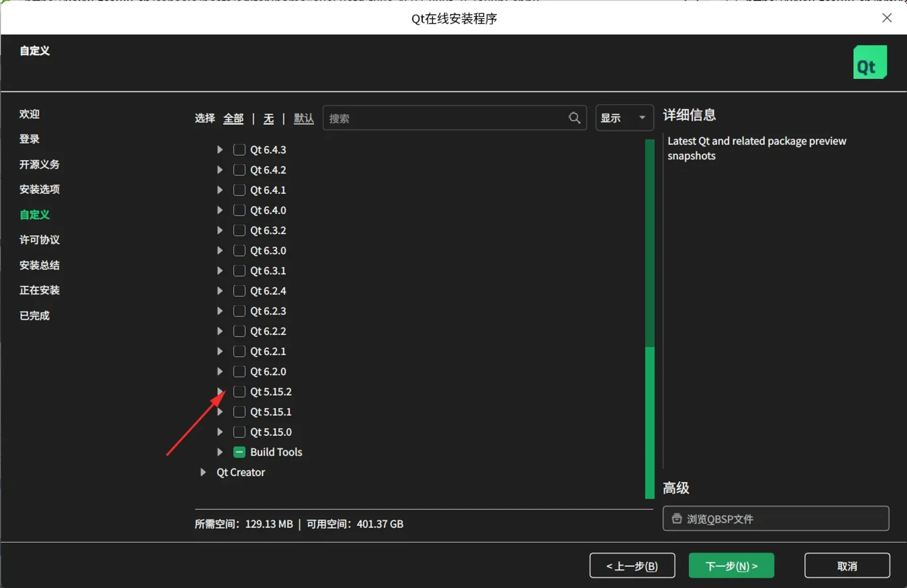The height and width of the screenshot is (588, 907).
Task: Enable the Qt 6.3.2 checkbox
Action: click(239, 230)
